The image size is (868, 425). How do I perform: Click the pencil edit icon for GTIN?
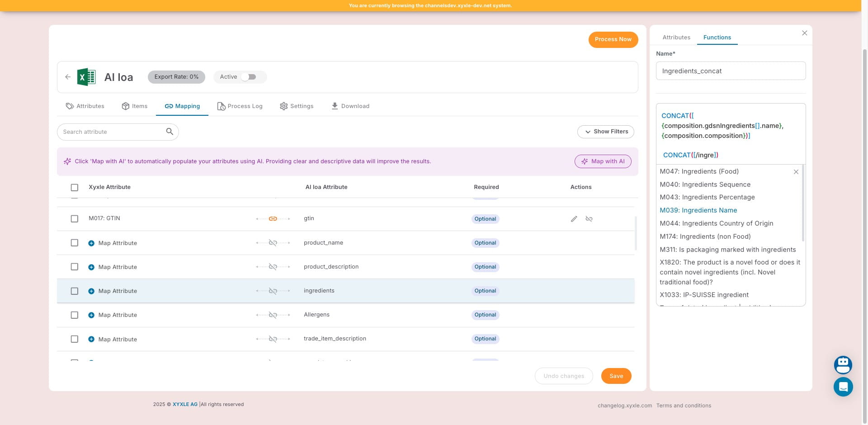click(574, 219)
